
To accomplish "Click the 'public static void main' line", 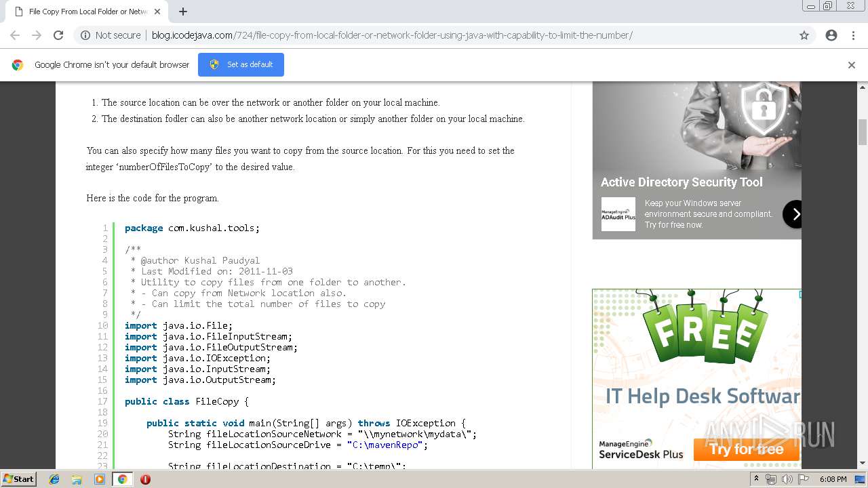I will coord(306,423).
